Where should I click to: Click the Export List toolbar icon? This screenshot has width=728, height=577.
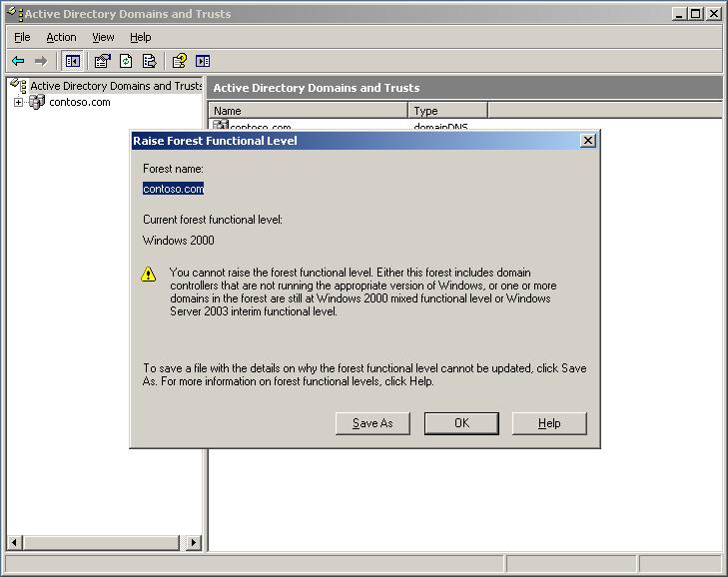click(150, 61)
